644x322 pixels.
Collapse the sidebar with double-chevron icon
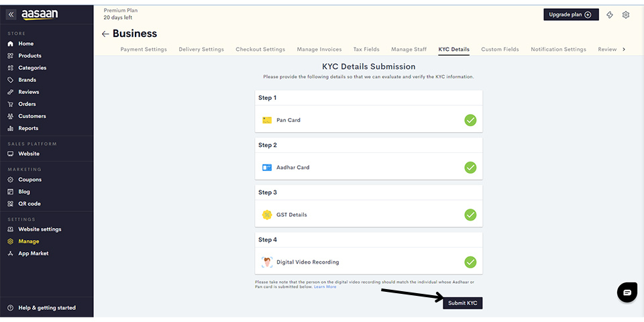click(11, 14)
